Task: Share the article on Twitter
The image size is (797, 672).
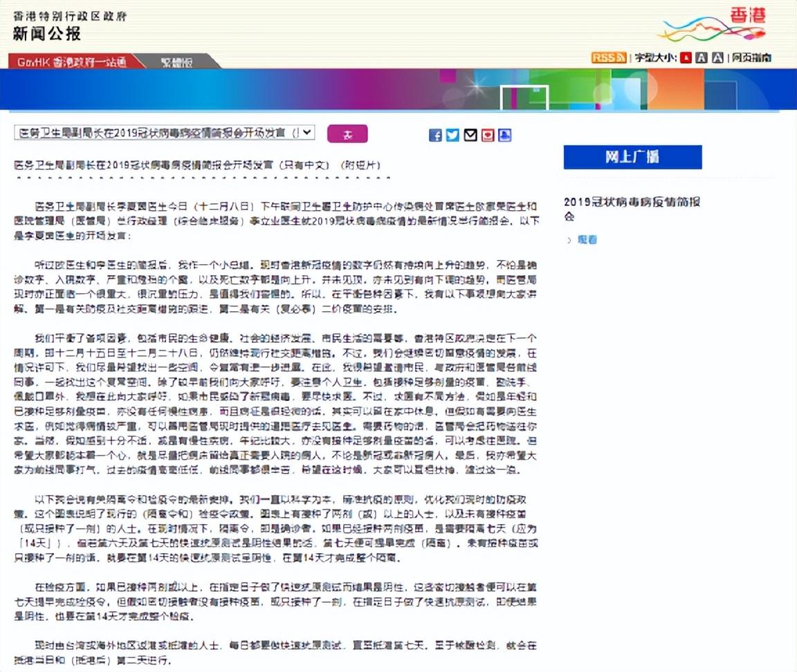Action: (x=452, y=136)
